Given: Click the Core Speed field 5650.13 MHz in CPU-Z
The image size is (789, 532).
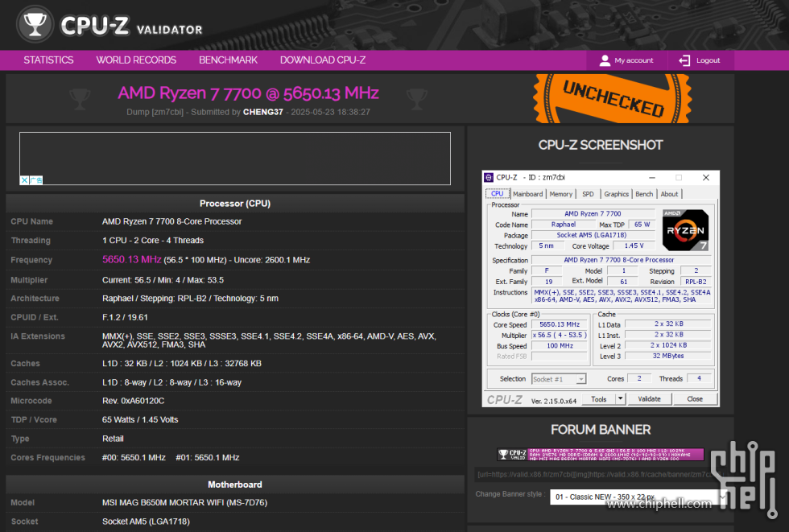Looking at the screenshot, I should pos(560,324).
